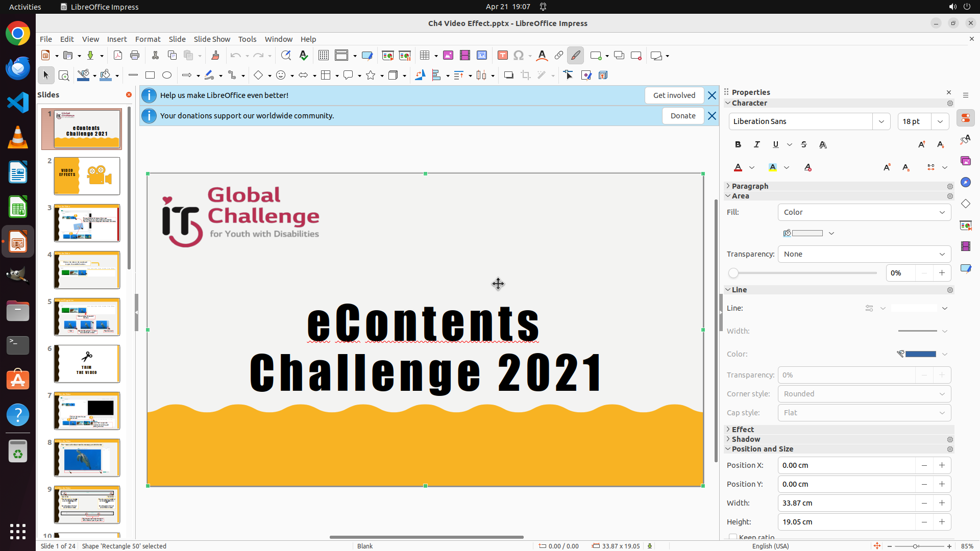
Task: Click the Area transparency slider
Action: tap(804, 273)
